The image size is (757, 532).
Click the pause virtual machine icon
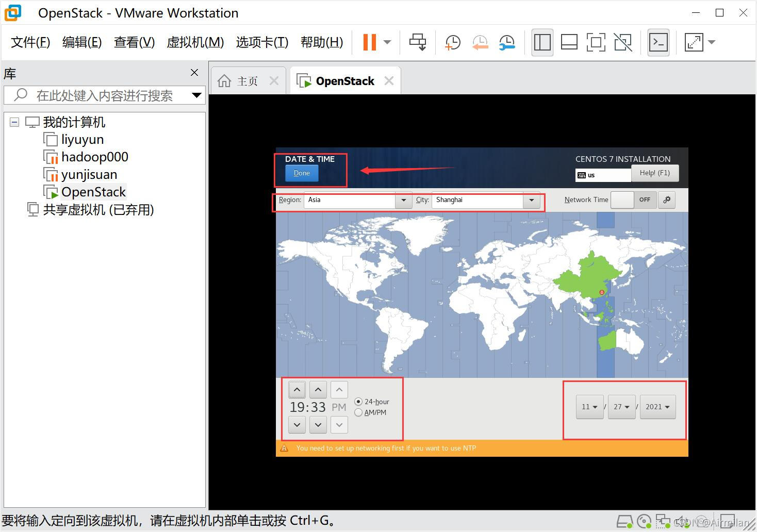tap(370, 42)
